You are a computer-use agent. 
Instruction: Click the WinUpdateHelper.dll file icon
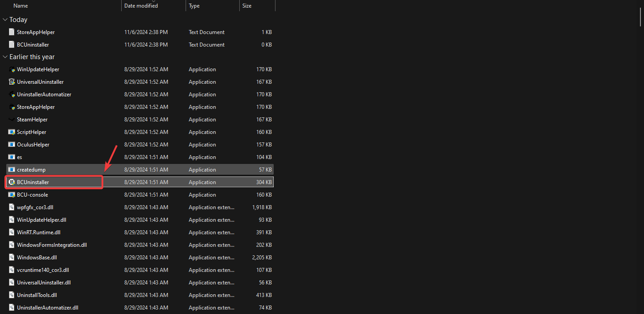tap(12, 220)
